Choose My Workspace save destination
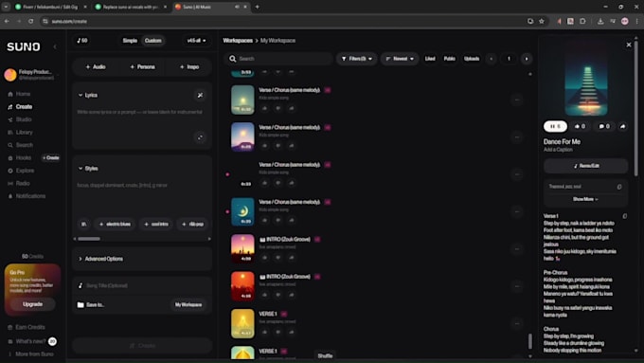Screen dimensions: 644x363 tap(188, 304)
